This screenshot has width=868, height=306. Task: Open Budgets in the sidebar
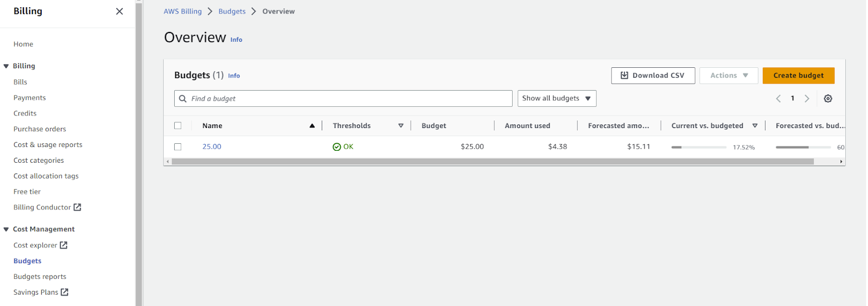[x=28, y=262]
